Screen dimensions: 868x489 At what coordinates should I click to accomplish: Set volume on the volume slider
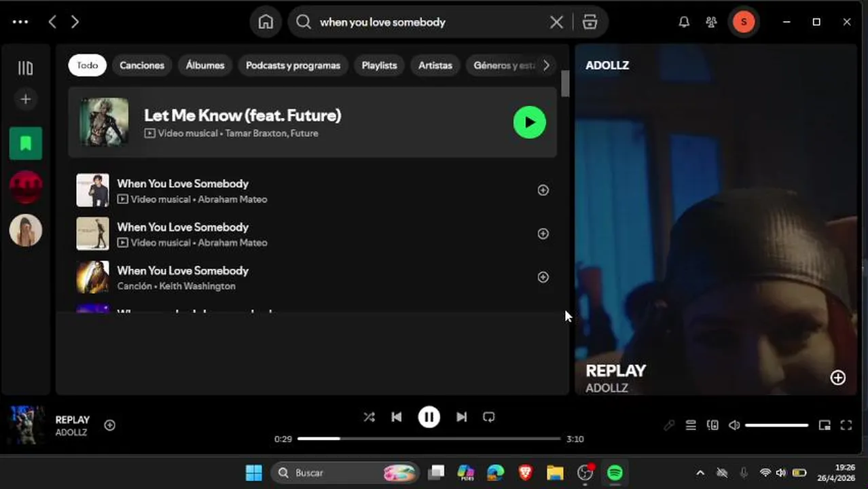click(777, 425)
